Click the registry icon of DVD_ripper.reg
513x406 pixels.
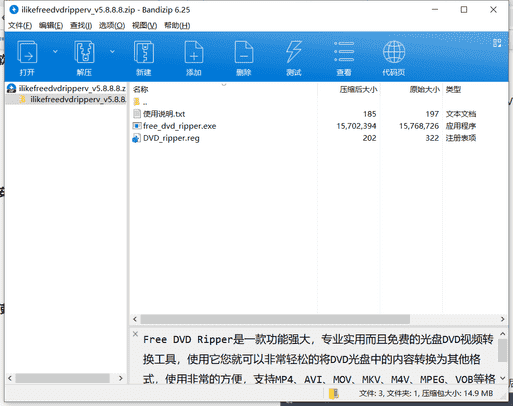137,138
